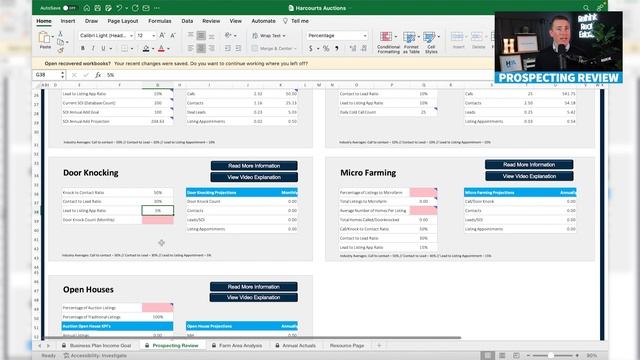Screen dimensions: 640x360
Task: Open the font name dropdown
Action: 131,36
